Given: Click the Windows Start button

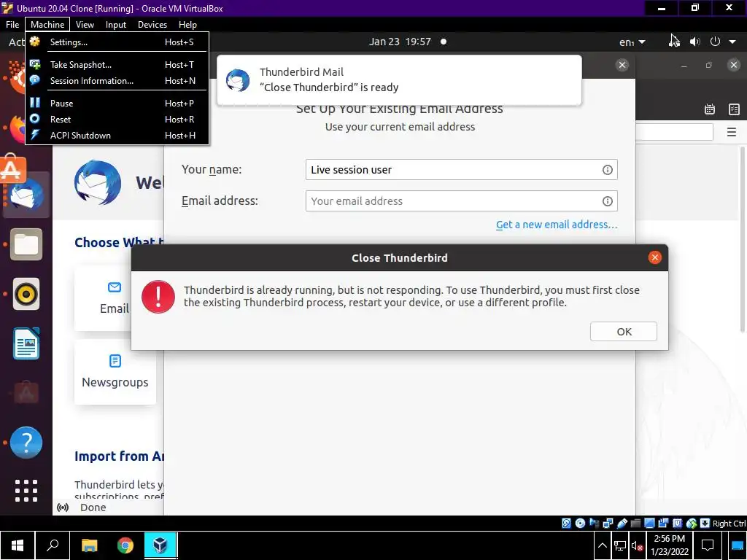Looking at the screenshot, I should pyautogui.click(x=18, y=545).
